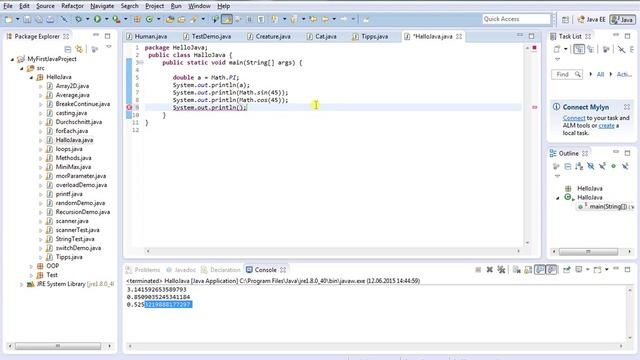This screenshot has height=360, width=640.
Task: Open the File menu
Action: pos(8,6)
